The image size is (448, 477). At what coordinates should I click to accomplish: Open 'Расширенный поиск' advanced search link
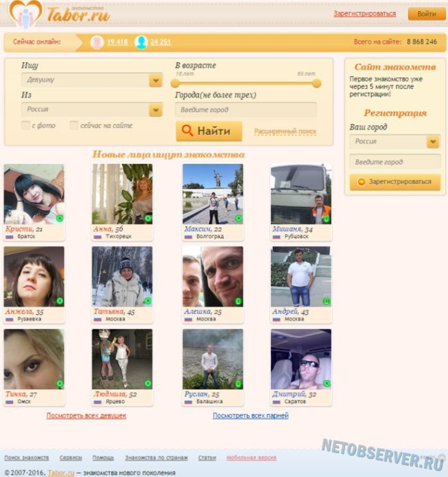285,132
